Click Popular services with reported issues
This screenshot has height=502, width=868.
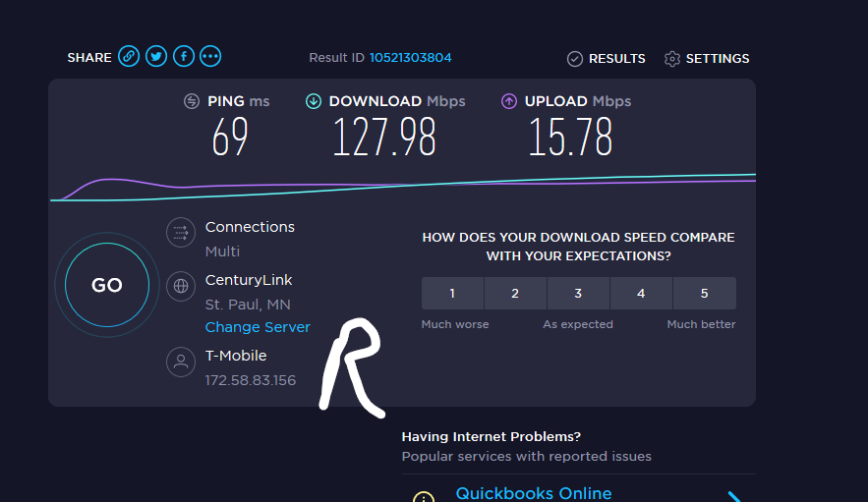(527, 457)
